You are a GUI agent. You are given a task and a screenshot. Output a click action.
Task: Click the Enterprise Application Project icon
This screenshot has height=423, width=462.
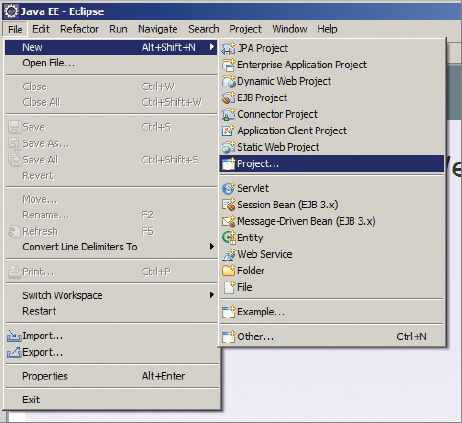pyautogui.click(x=229, y=65)
